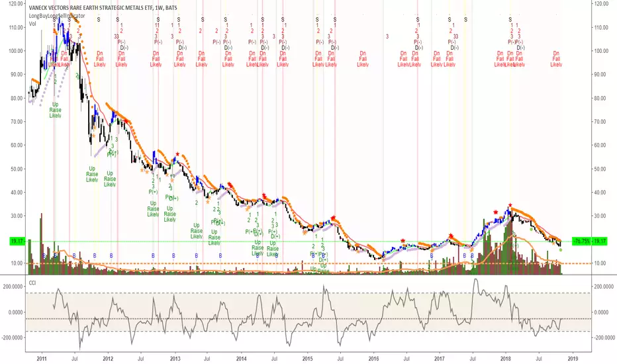Click the 2016 label on time axis
617x364 pixels.
373,359
